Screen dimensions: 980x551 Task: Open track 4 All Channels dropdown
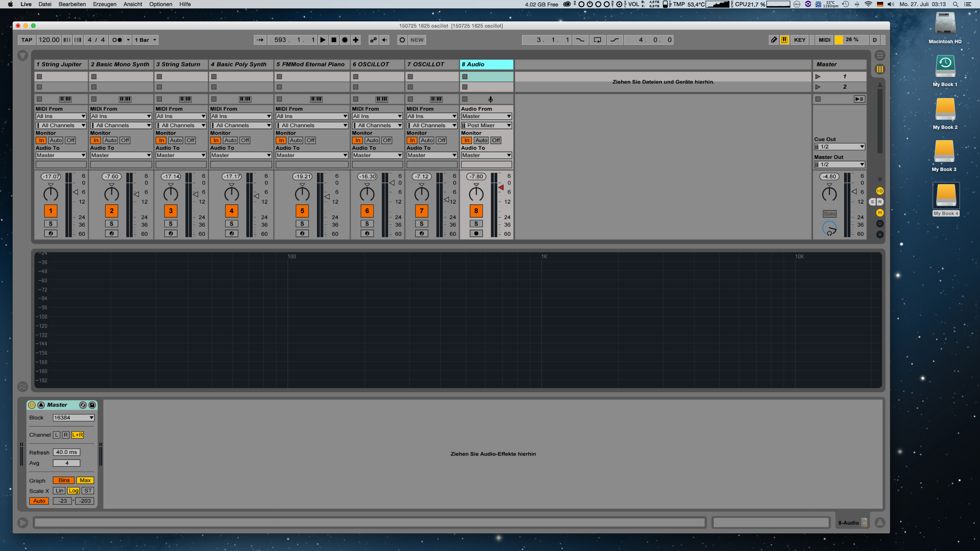click(x=241, y=126)
